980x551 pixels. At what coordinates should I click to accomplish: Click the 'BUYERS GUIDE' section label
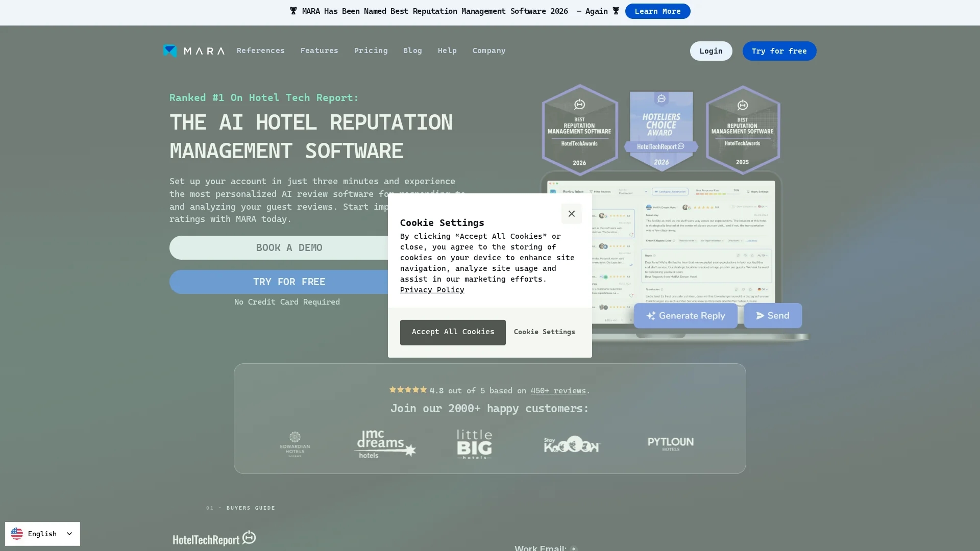251,508
